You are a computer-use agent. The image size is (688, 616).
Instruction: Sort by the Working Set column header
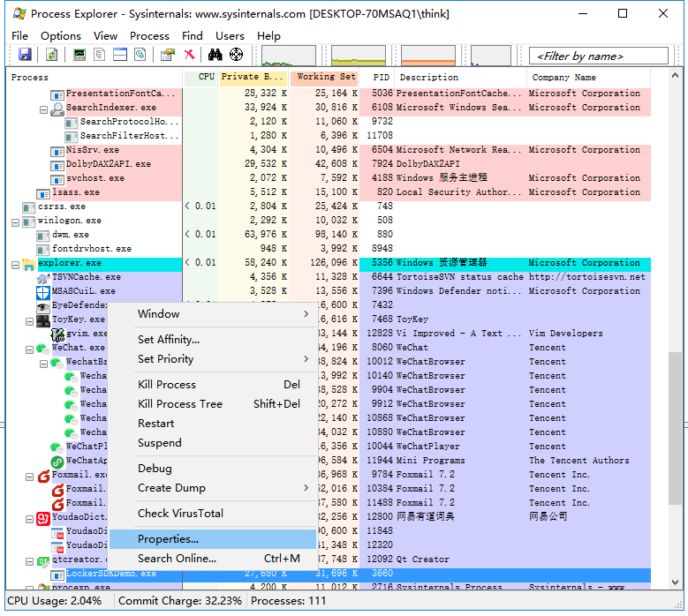tap(324, 77)
